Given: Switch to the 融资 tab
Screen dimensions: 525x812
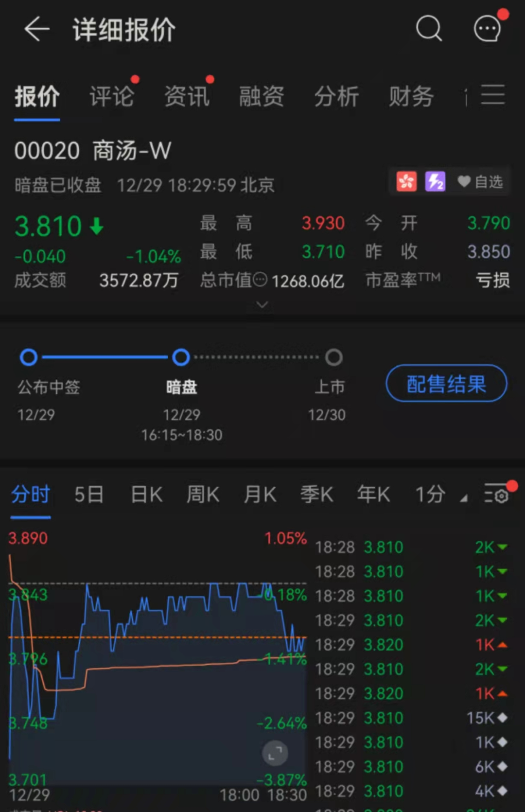Looking at the screenshot, I should pos(262,96).
